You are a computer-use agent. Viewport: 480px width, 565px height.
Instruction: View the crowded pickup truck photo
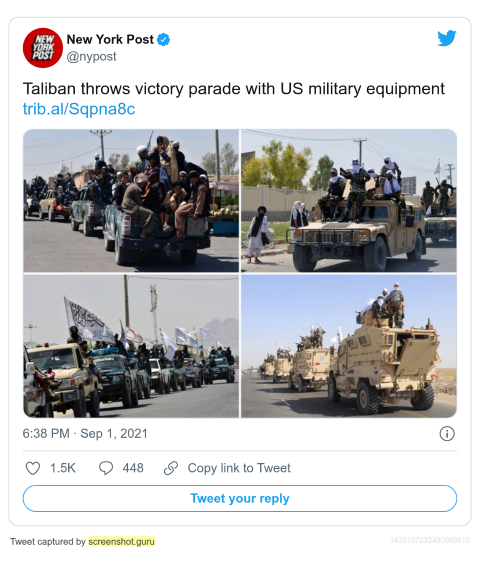pyautogui.click(x=131, y=201)
